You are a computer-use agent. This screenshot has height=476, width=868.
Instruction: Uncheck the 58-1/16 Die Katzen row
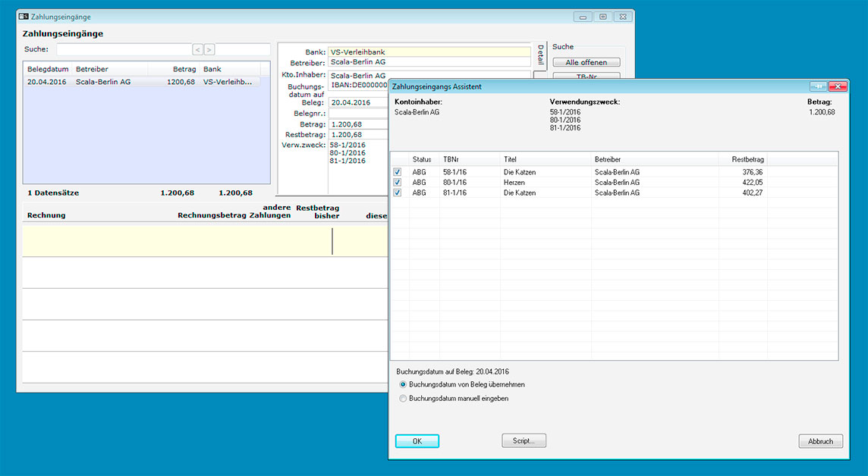point(398,172)
